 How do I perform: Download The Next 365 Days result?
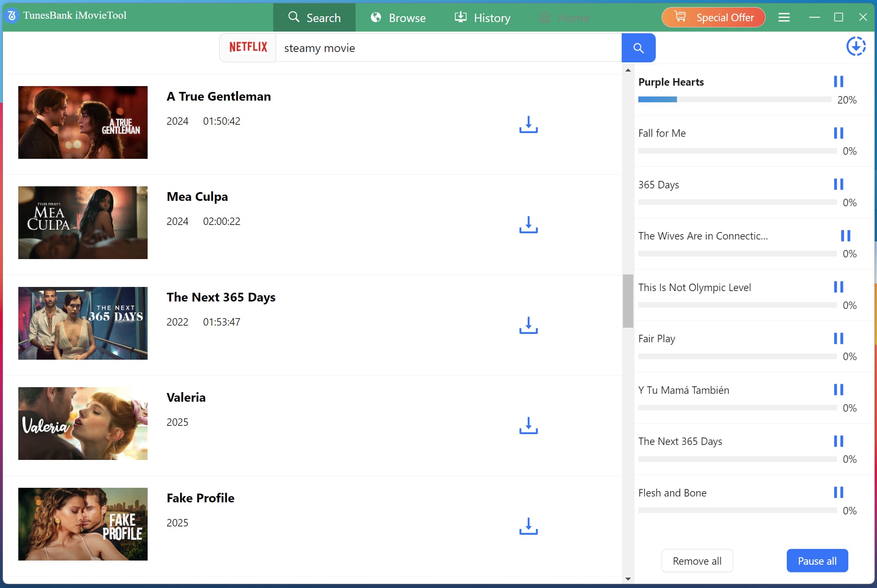pos(528,325)
